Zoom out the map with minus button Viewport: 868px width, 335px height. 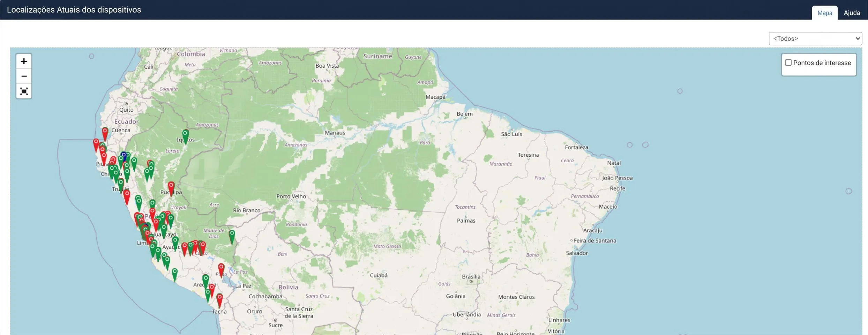24,76
